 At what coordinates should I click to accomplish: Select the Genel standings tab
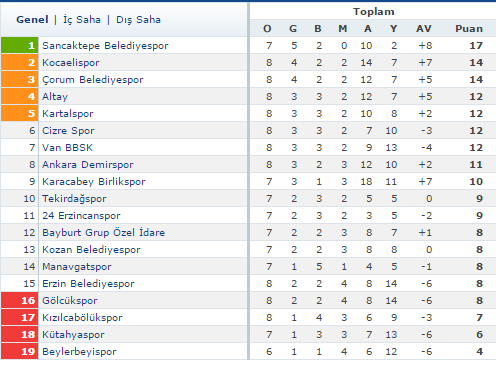pos(32,20)
